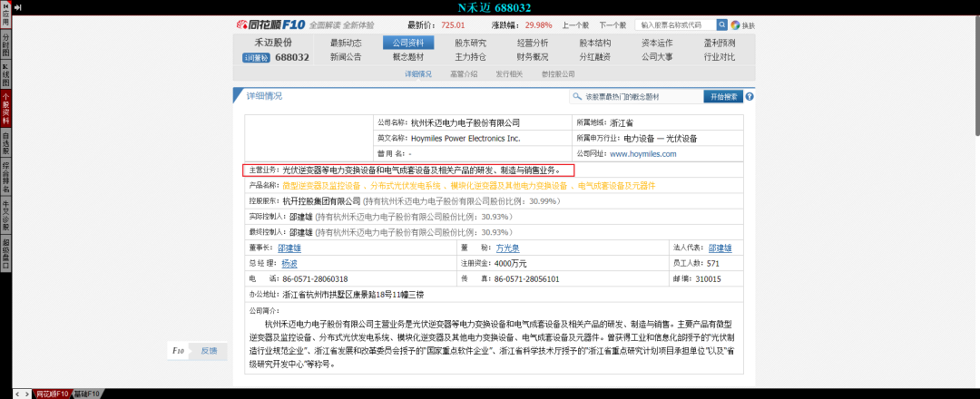
Task: Open the 新闻公告 menu item
Action: tap(346, 57)
